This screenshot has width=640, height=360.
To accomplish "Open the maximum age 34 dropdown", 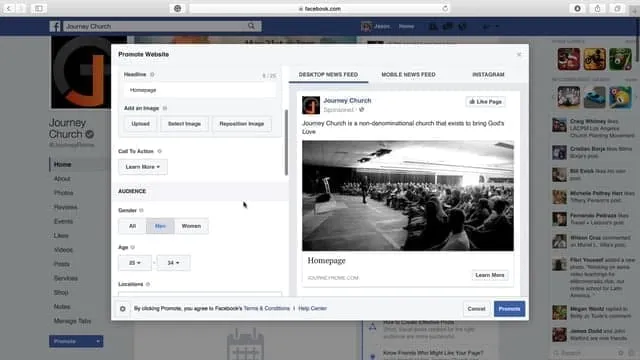I will 173,263.
